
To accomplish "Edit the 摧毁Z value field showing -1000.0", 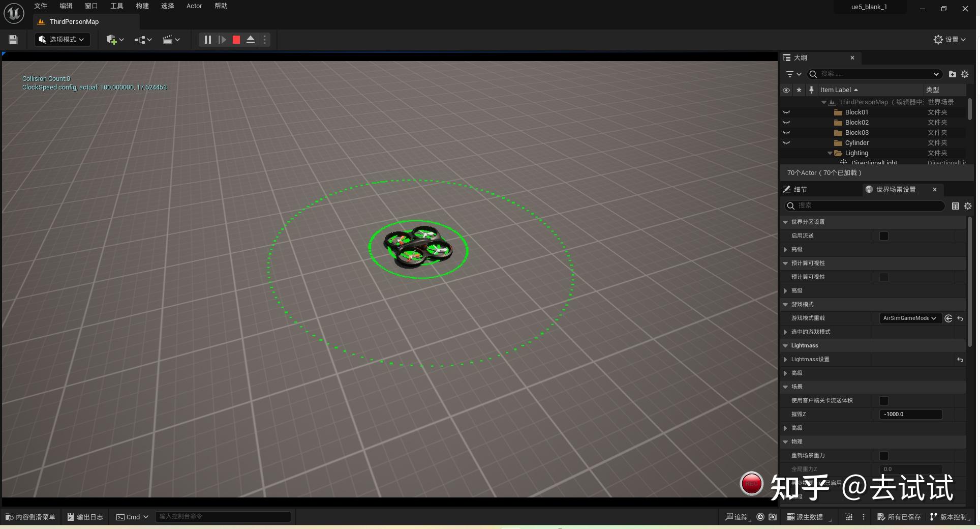I will click(910, 415).
